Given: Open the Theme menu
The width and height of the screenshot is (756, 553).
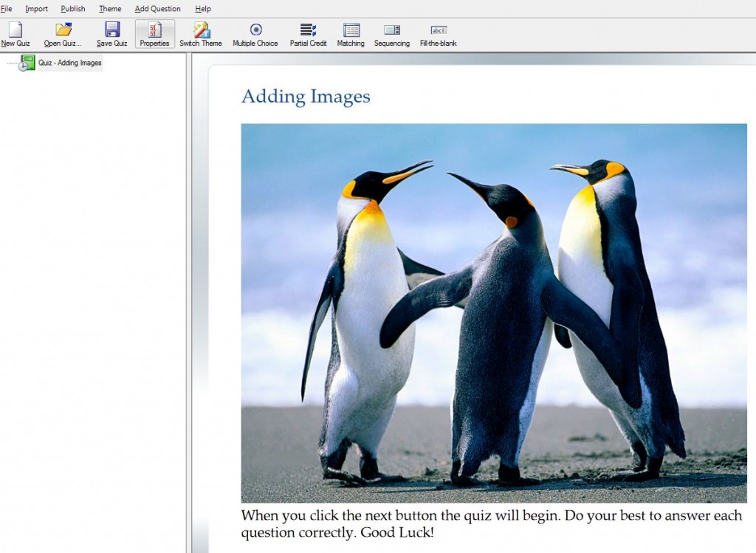Looking at the screenshot, I should tap(109, 8).
